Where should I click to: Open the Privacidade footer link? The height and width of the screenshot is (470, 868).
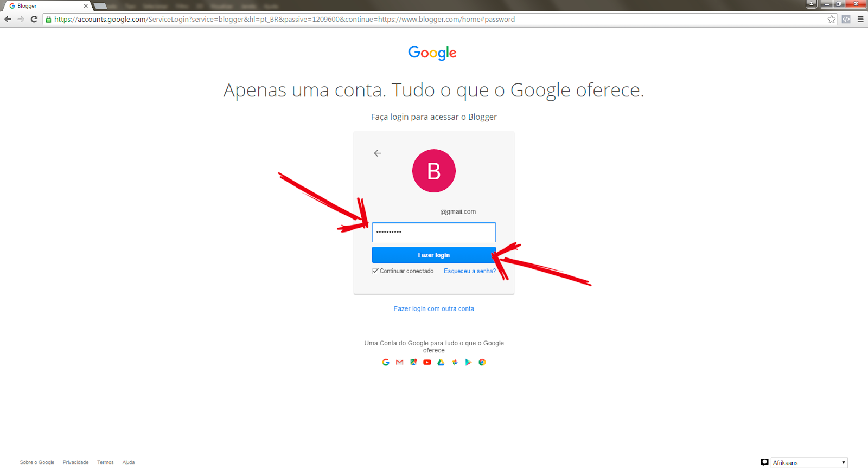[75, 462]
